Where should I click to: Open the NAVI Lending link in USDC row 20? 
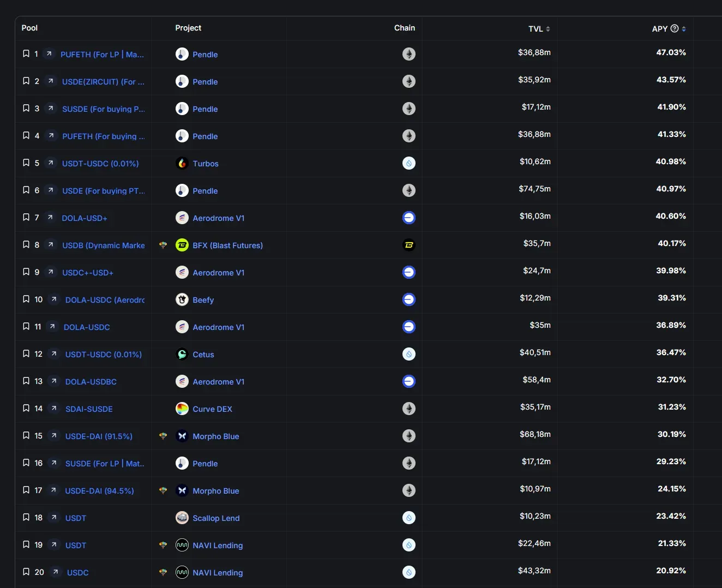[218, 572]
